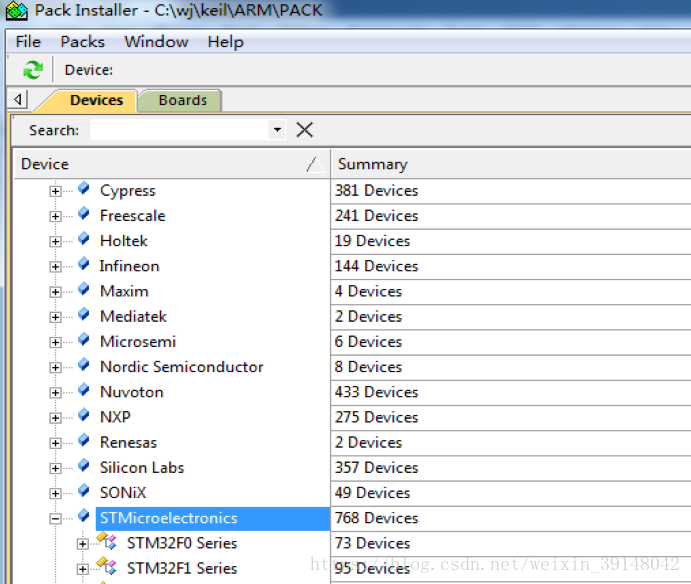Open the Window menu
The image size is (691, 584).
click(156, 42)
